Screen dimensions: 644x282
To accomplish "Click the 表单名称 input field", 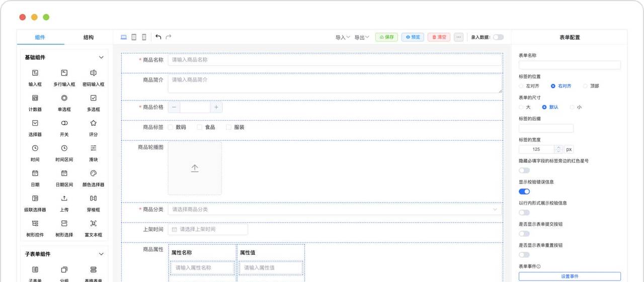I will (570, 65).
